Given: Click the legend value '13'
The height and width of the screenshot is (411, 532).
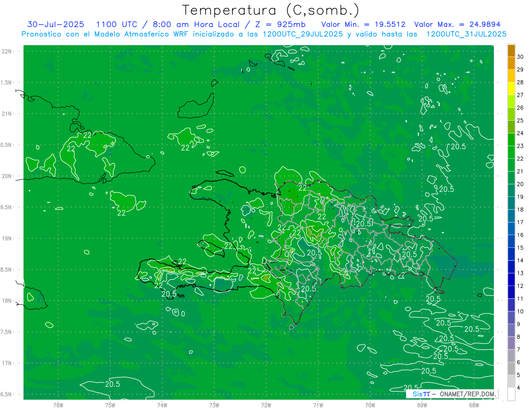Looking at the screenshot, I should (x=520, y=273).
